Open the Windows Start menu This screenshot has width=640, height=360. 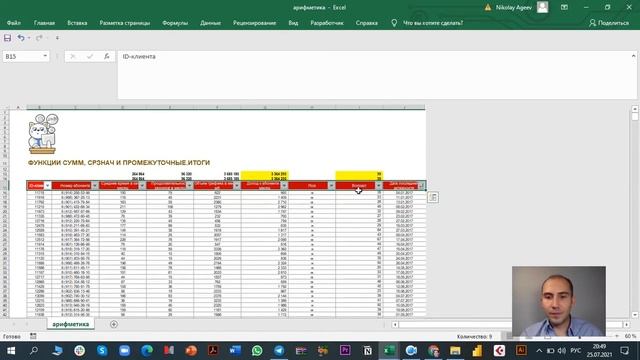coord(11,351)
